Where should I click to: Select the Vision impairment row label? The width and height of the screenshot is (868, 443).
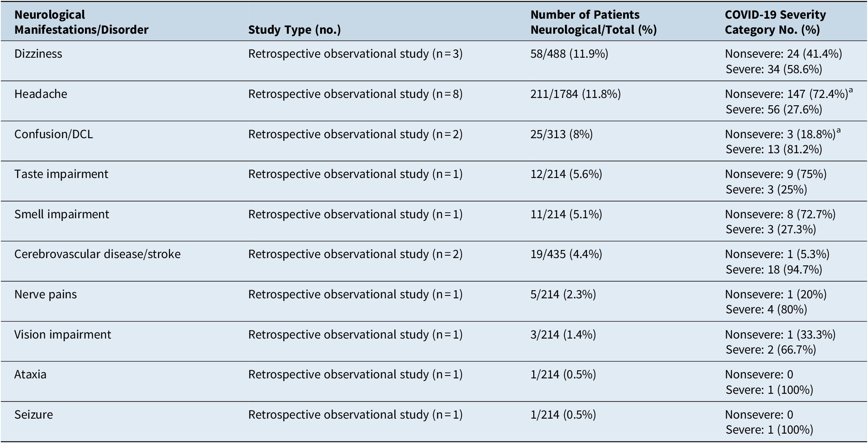[63, 335]
